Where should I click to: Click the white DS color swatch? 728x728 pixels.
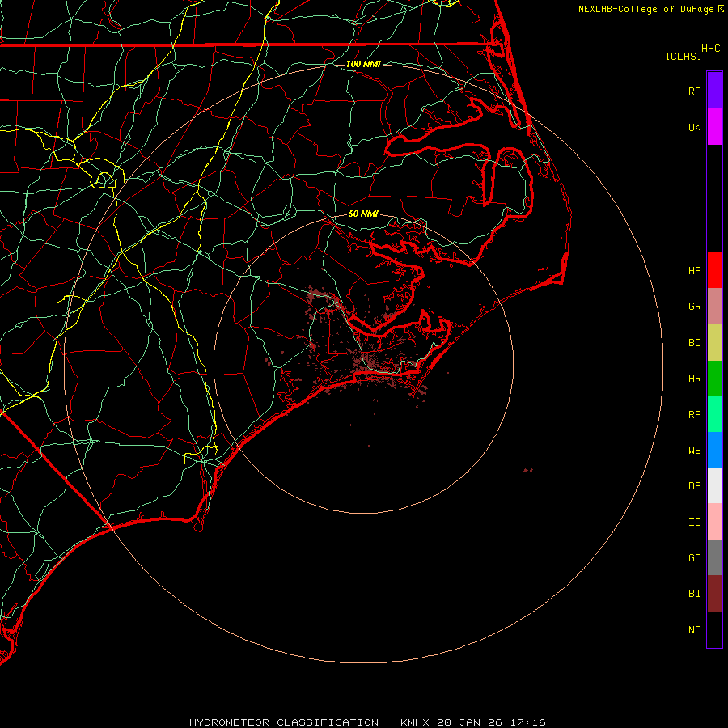point(714,485)
